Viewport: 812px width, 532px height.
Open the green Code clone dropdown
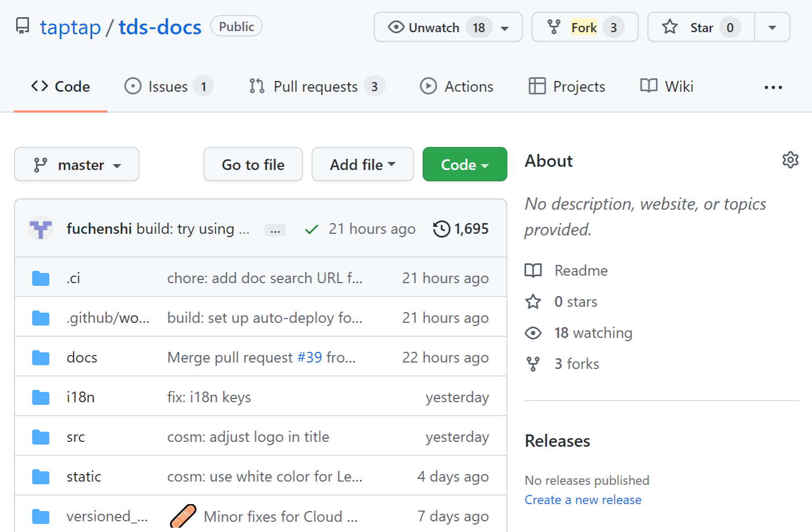465,165
